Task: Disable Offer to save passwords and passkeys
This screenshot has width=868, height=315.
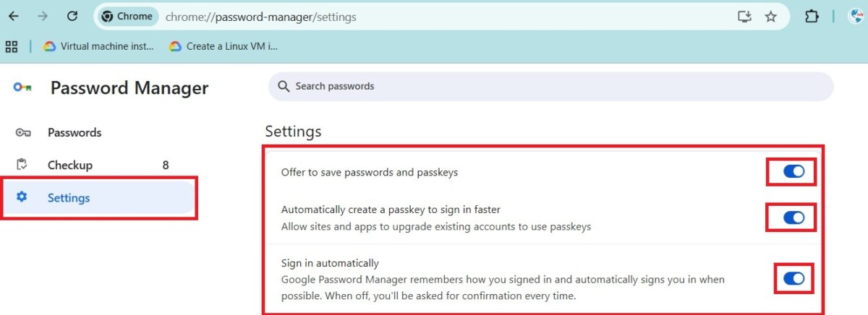Action: (x=793, y=172)
